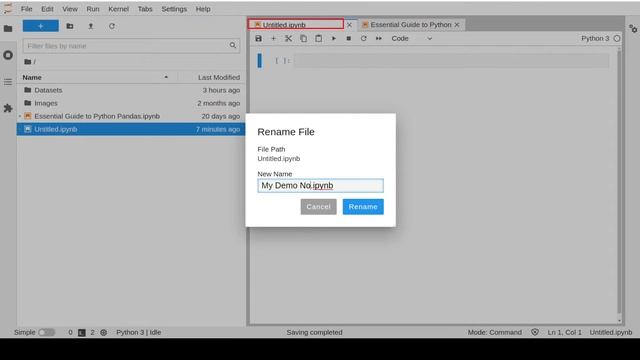Image resolution: width=640 pixels, height=360 pixels.
Task: Click the kernel sessions icon in status bar
Action: pos(104,332)
